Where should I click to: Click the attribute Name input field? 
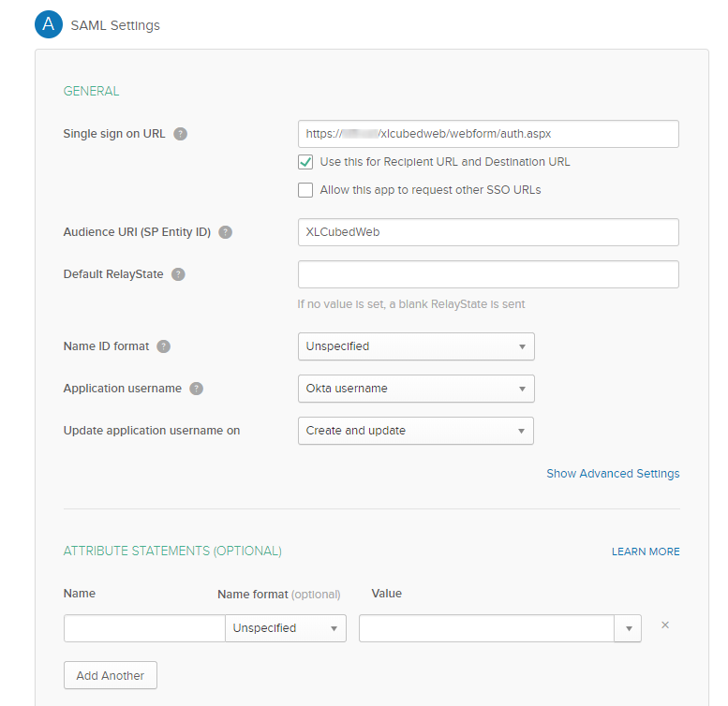[144, 628]
